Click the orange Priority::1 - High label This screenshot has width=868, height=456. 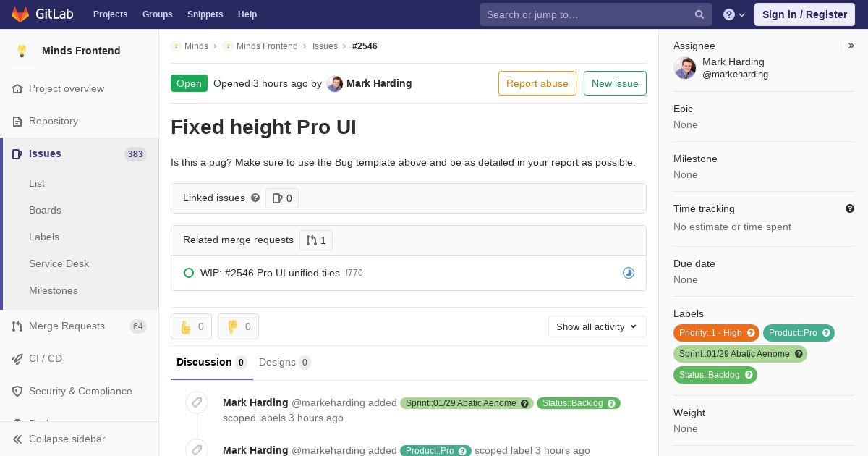[716, 333]
